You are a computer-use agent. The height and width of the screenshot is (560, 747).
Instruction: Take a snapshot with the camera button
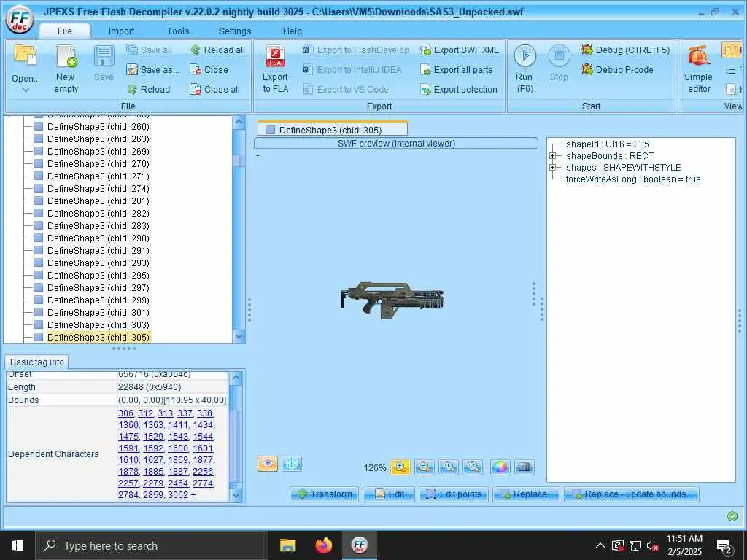[x=525, y=467]
